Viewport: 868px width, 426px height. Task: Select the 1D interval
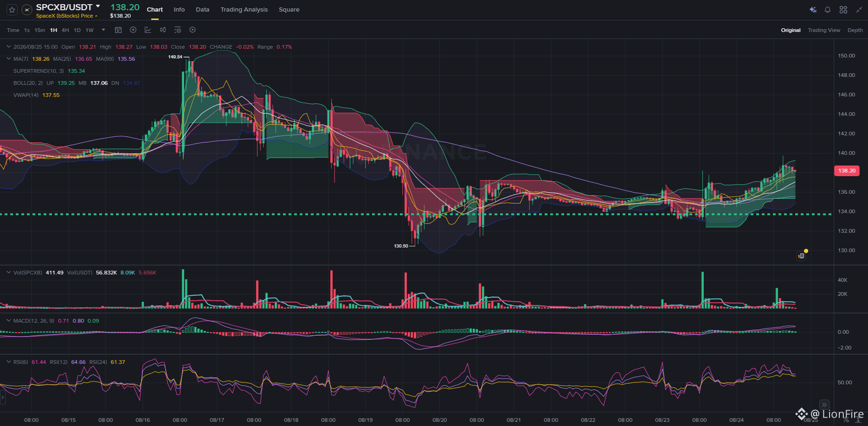(77, 30)
